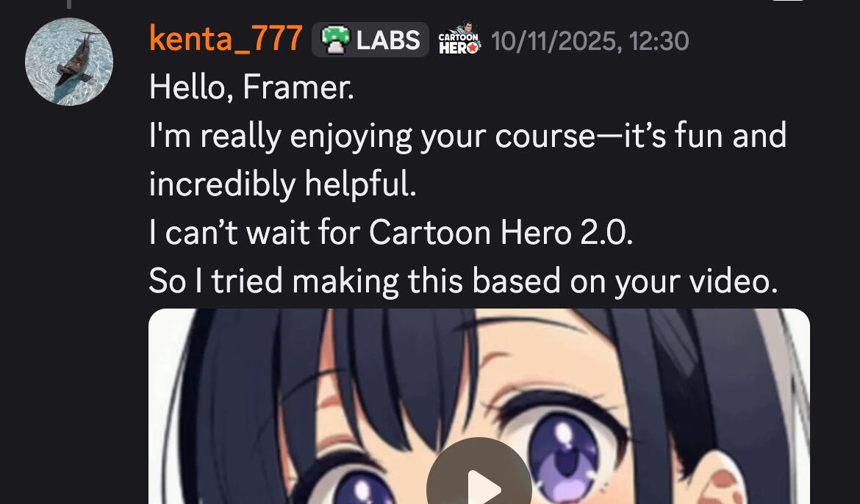Screen dimensions: 860x504
Task: Click the "incredibly helpful." text line
Action: click(x=282, y=184)
